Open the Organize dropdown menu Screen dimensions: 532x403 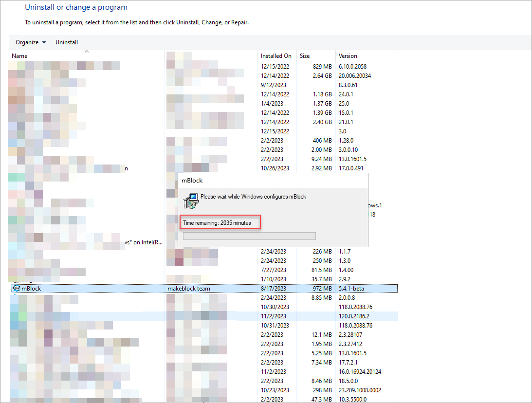point(31,42)
